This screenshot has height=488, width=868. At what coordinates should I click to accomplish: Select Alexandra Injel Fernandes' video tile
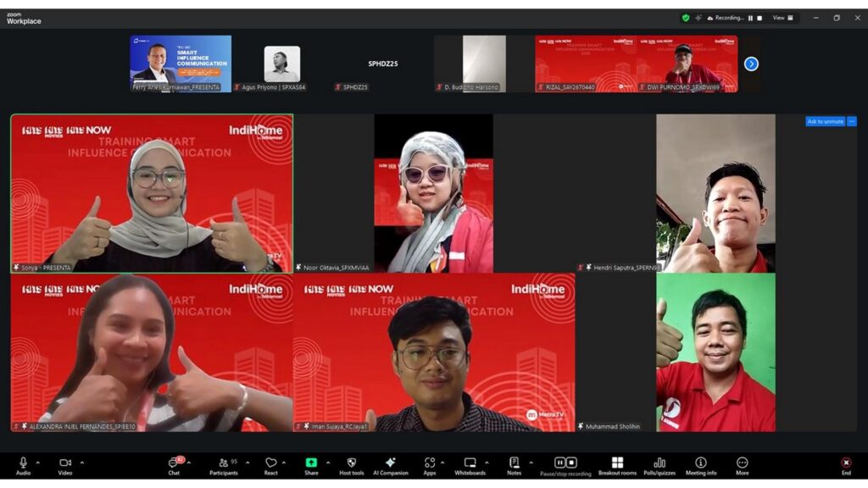pos(152,352)
